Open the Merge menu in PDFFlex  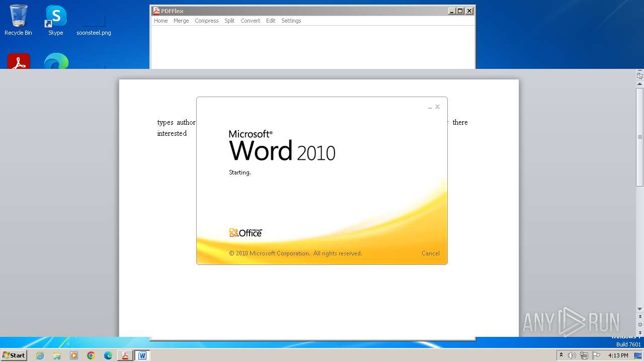(x=181, y=21)
